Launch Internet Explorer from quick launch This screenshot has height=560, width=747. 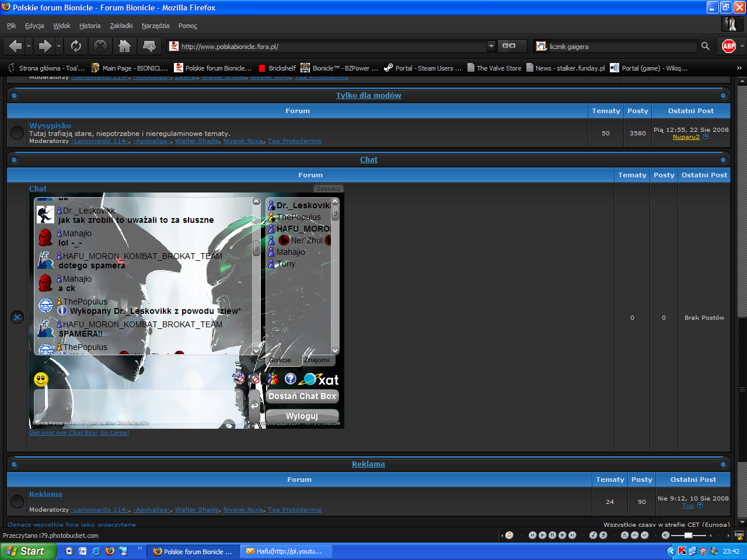(96, 551)
